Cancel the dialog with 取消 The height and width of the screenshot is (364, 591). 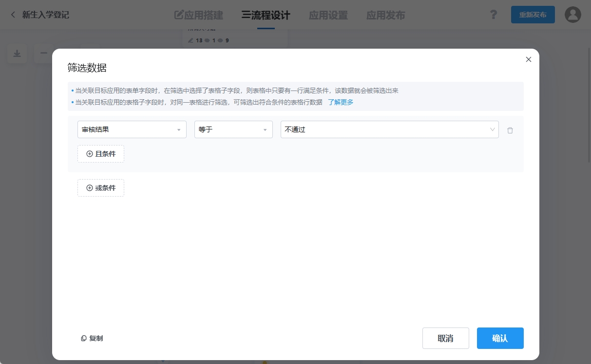[445, 338]
